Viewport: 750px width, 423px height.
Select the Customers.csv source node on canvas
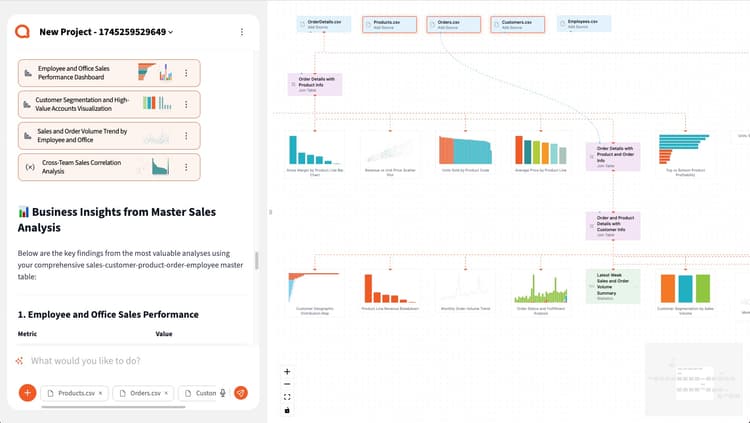518,24
